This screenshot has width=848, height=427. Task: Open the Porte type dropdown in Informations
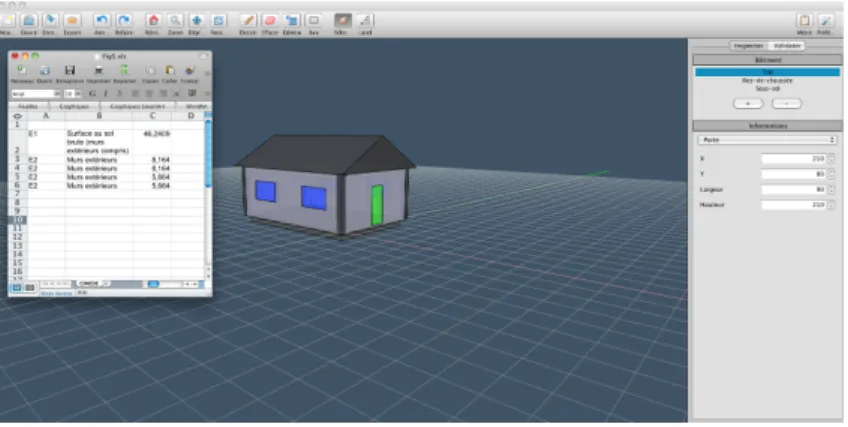pos(767,140)
